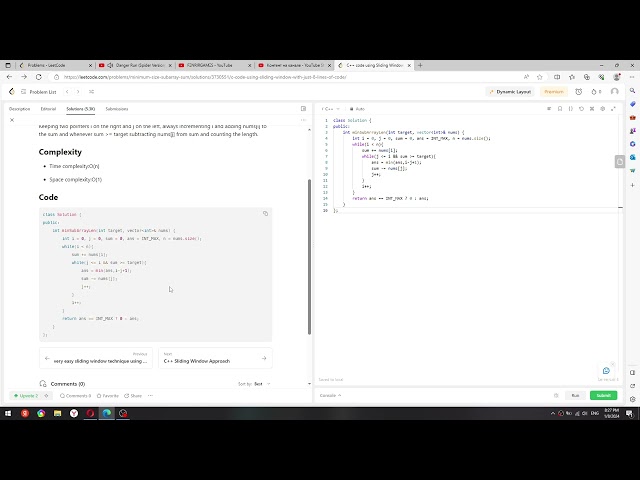Reset code to default with the revert icon
The image size is (640, 480).
[581, 109]
